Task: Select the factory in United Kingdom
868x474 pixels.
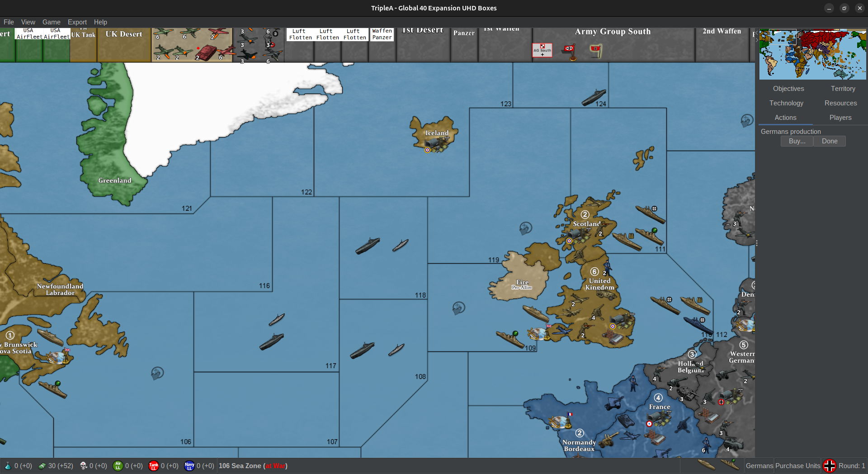Action: point(612,337)
